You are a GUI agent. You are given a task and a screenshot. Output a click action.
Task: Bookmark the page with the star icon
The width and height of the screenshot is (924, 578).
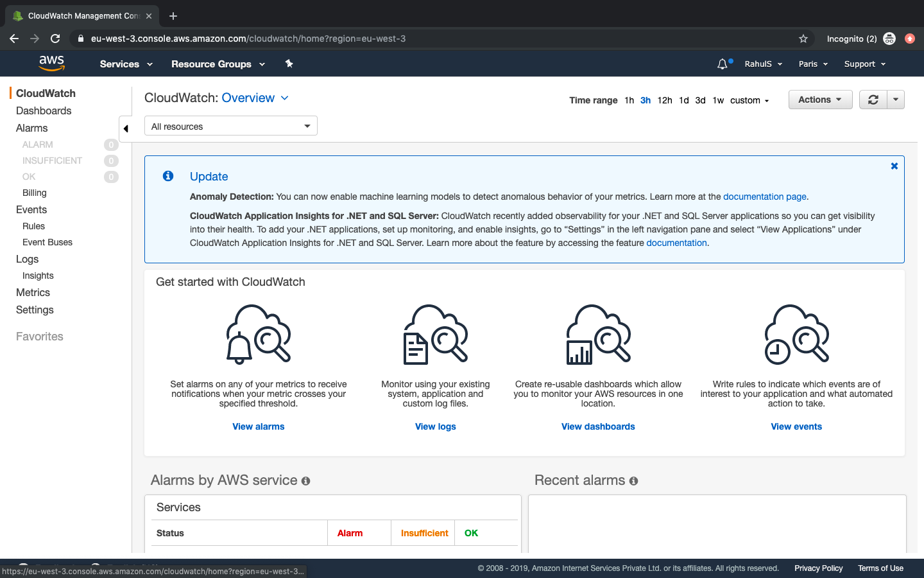[x=803, y=39]
